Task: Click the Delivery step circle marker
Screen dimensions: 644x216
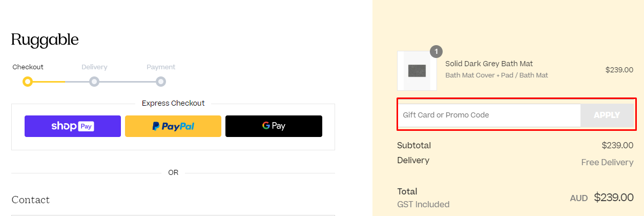Action: 94,82
